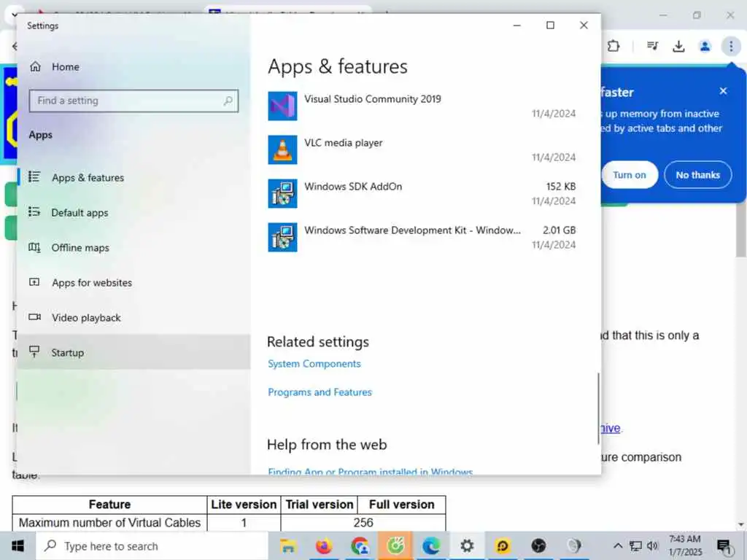
Task: Click the Home icon in Settings sidebar
Action: [35, 66]
